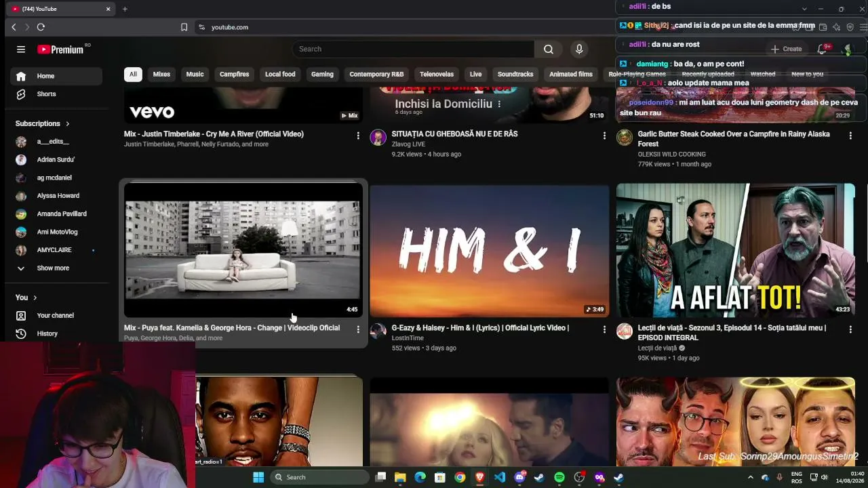Open Zlavog LIVE channel avatar
Viewport: 868px width, 488px height.
(378, 138)
